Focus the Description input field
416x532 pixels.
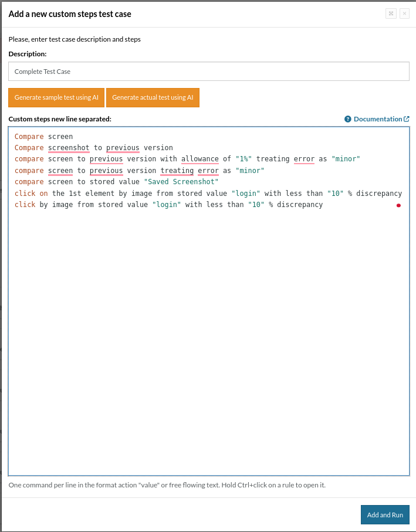pos(208,72)
